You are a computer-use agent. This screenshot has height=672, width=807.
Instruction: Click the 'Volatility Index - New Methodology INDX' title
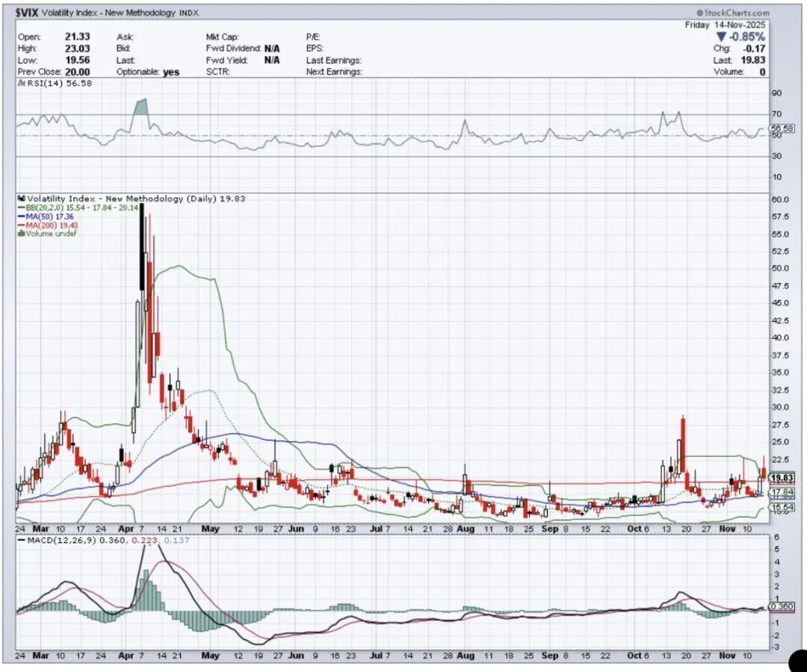pos(120,13)
